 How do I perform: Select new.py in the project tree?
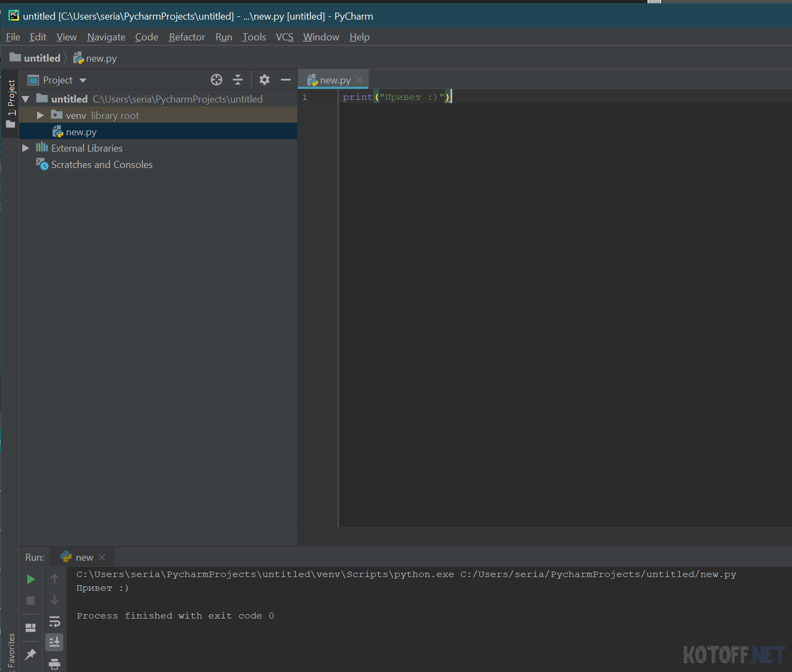(x=81, y=132)
